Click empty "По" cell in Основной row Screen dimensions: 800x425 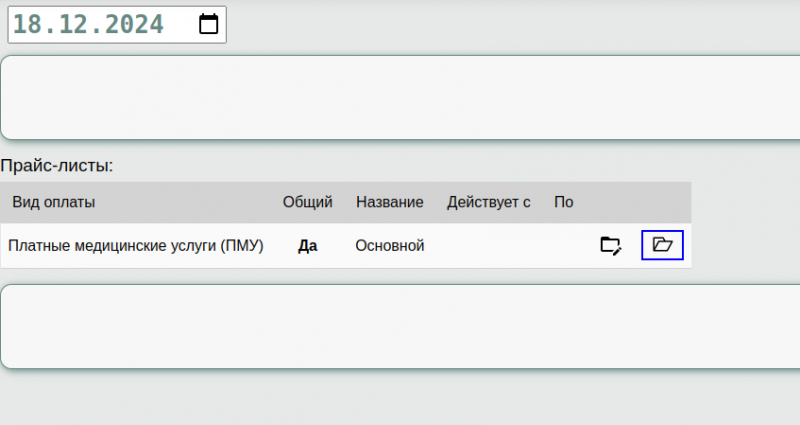click(563, 245)
